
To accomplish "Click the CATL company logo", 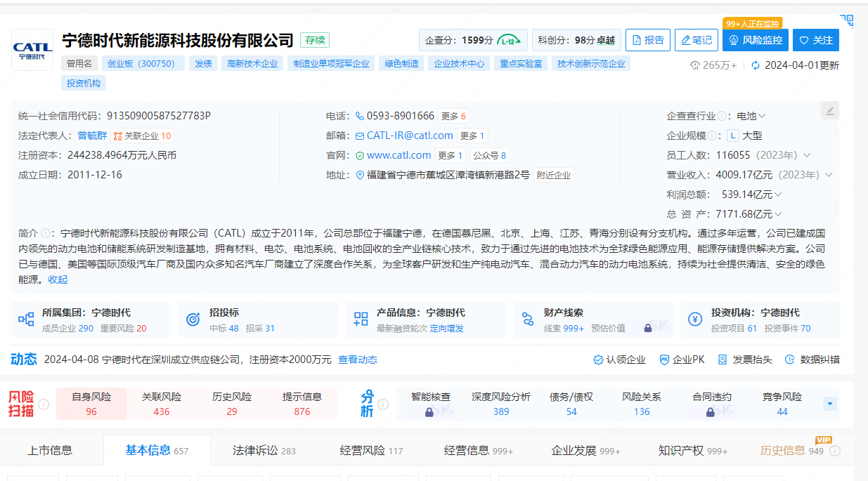I will (x=32, y=50).
